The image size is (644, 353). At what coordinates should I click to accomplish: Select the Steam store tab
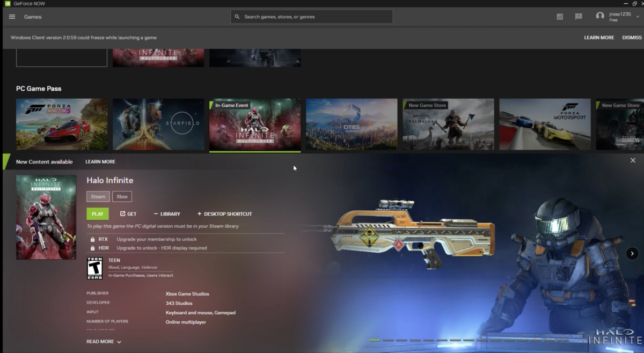(98, 196)
